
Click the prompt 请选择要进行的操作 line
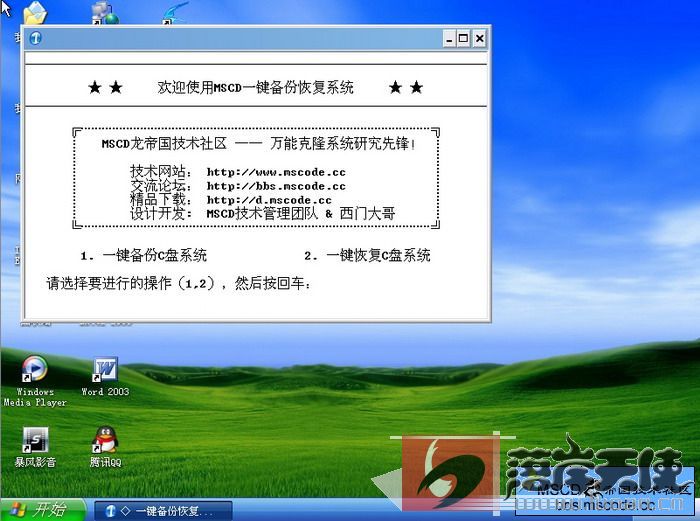click(x=179, y=283)
